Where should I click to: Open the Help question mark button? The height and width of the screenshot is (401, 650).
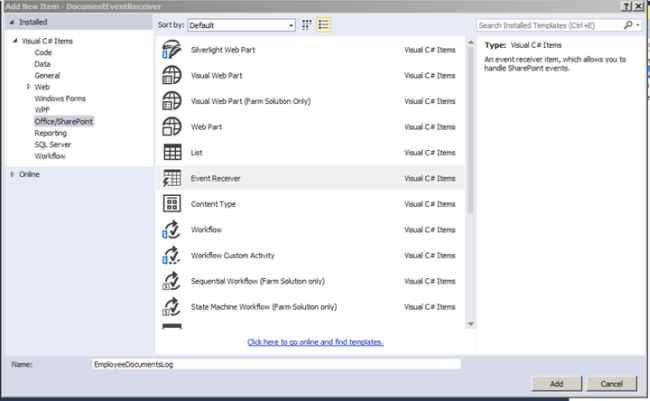click(x=627, y=6)
